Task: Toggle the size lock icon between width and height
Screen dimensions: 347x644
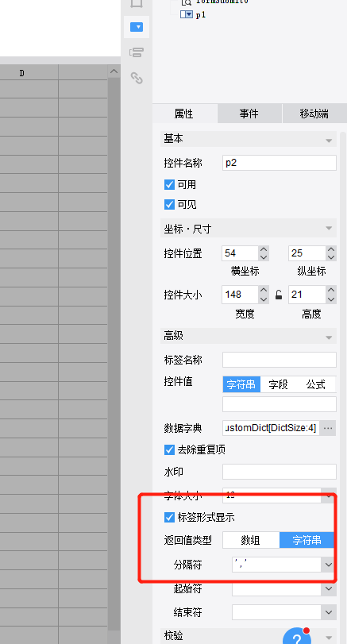Action: click(279, 295)
